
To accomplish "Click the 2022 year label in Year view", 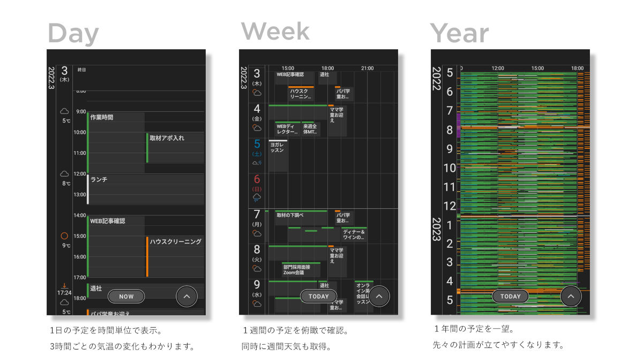I will point(436,79).
